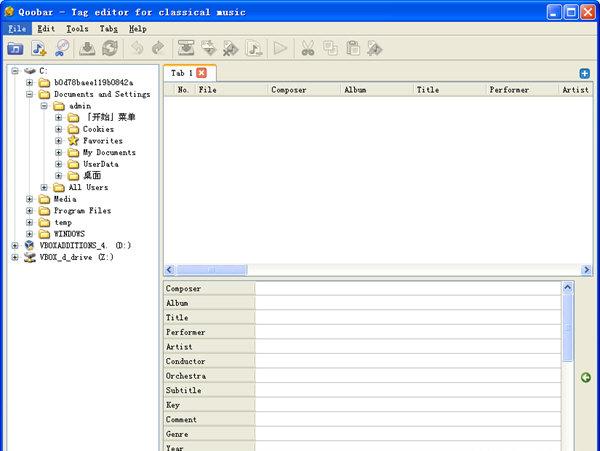The height and width of the screenshot is (451, 600).
Task: Expand the VBOXADDITIONS_4. (D:) drive
Action: click(x=15, y=245)
